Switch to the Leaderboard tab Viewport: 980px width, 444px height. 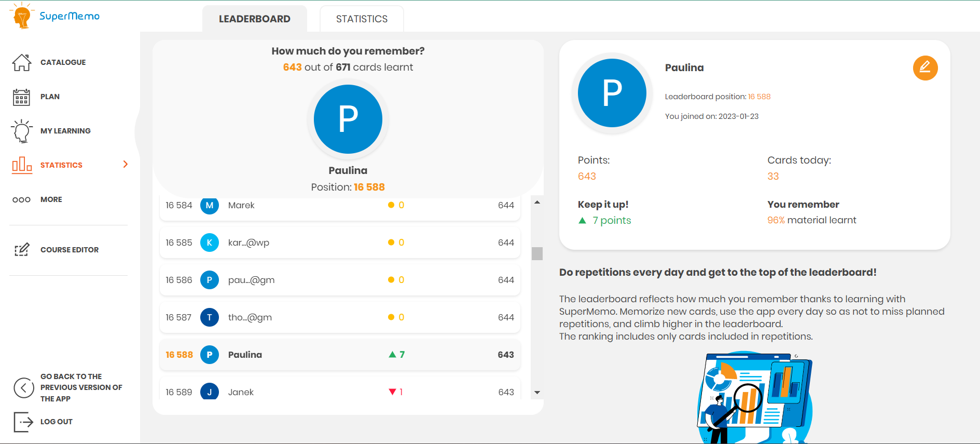(255, 19)
